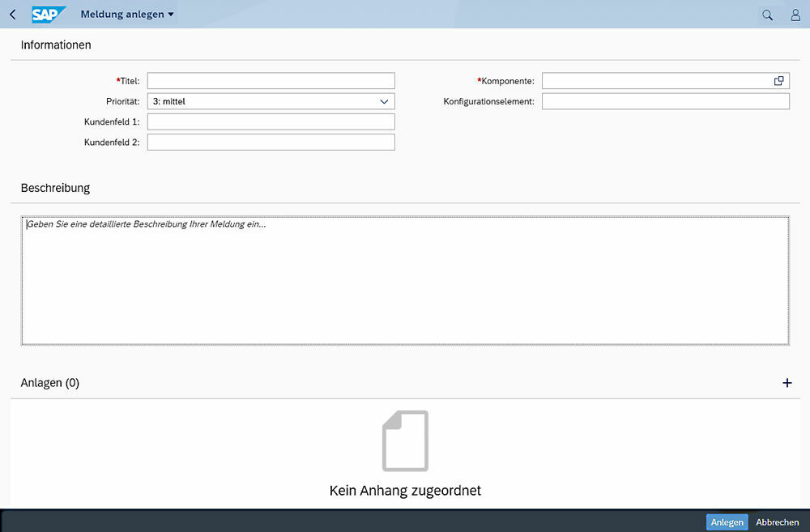
Task: Click the Anlagen (0) section label
Action: tap(49, 382)
